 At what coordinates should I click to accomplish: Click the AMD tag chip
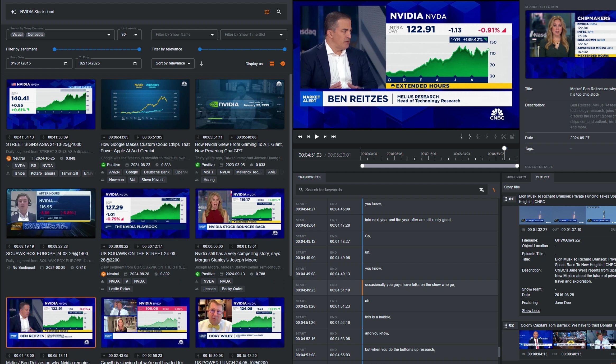click(x=272, y=172)
